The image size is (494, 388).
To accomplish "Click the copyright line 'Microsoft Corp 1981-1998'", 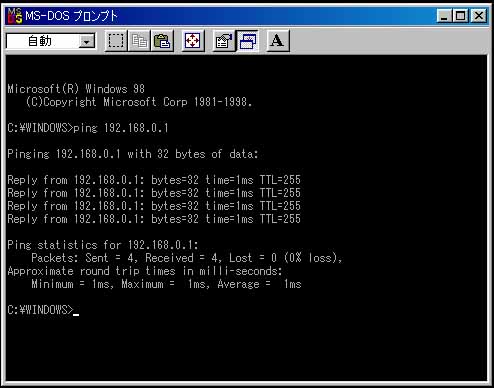I will click(x=139, y=102).
